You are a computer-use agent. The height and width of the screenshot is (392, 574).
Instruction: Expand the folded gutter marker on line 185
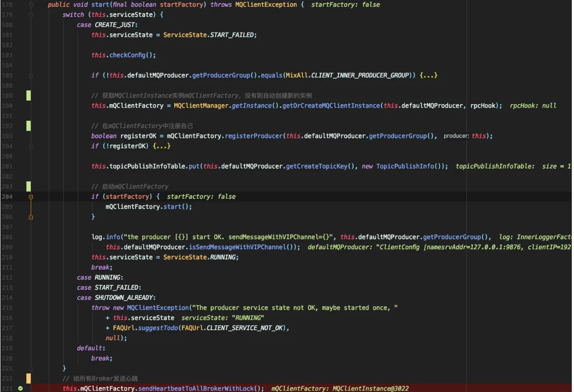point(31,76)
